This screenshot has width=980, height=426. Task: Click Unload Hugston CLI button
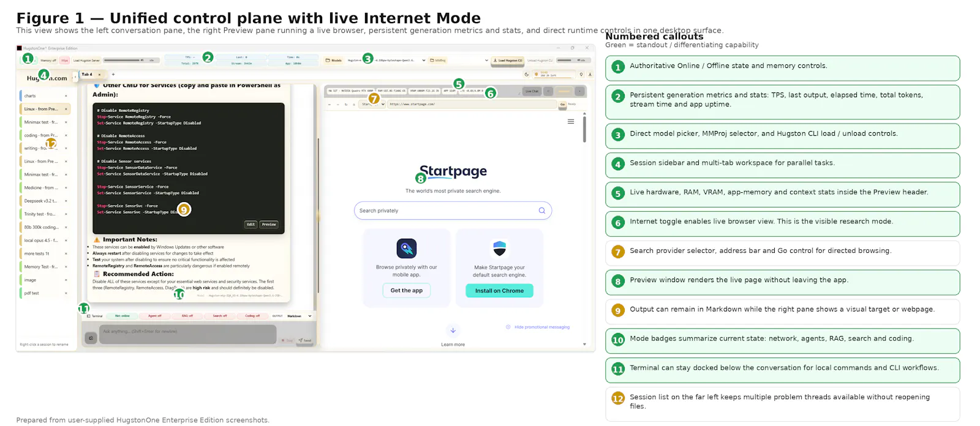coord(540,60)
